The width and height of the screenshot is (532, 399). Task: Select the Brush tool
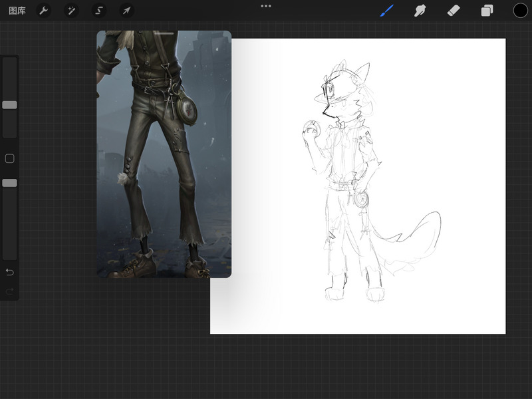[386, 11]
